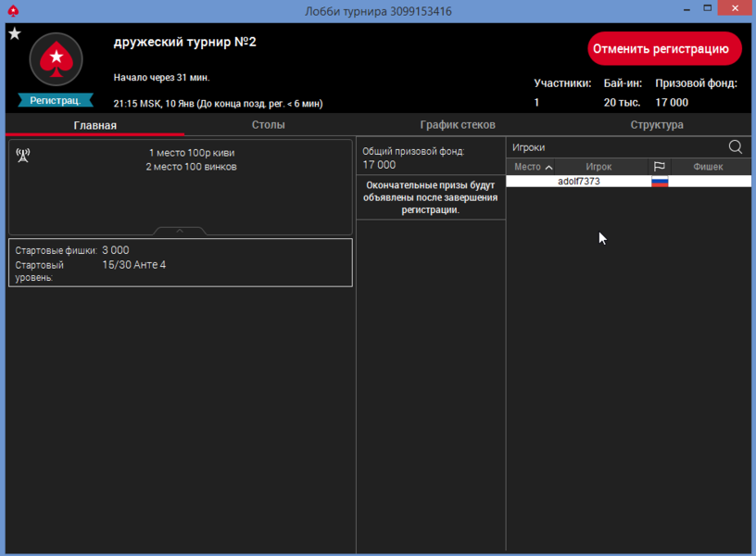Screen dimensions: 756x556
Task: Click the Призовой фонд label in the header
Action: (x=696, y=83)
